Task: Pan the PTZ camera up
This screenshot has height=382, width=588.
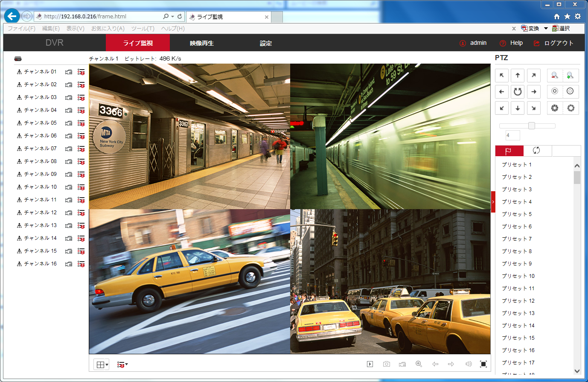Action: (518, 76)
